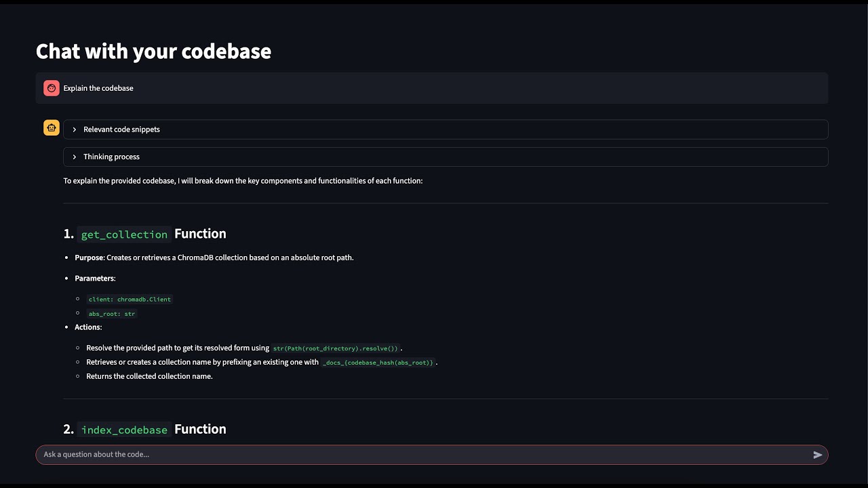The image size is (868, 488).
Task: Click the get_collection code heading
Action: pos(124,235)
